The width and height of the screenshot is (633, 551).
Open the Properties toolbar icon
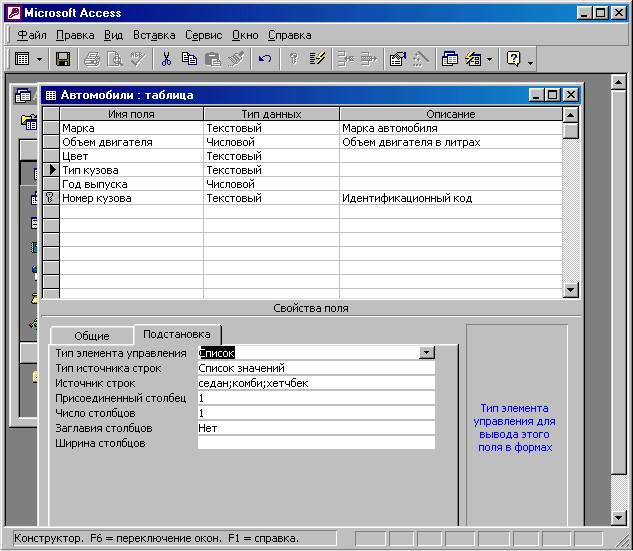(397, 59)
